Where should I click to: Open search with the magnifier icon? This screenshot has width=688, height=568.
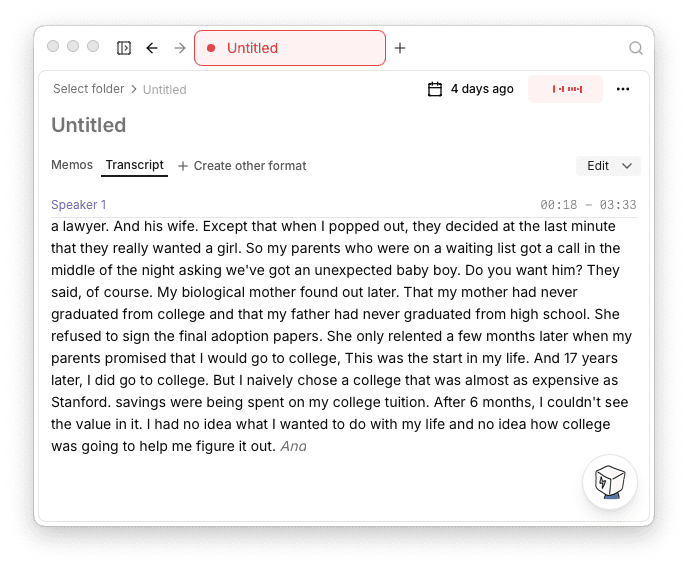636,48
